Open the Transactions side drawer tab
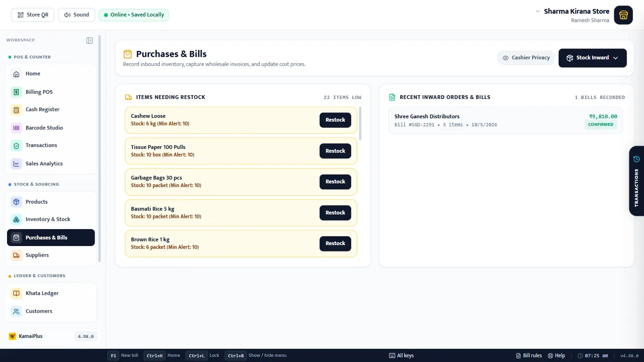Image resolution: width=644 pixels, height=362 pixels. coord(636,181)
